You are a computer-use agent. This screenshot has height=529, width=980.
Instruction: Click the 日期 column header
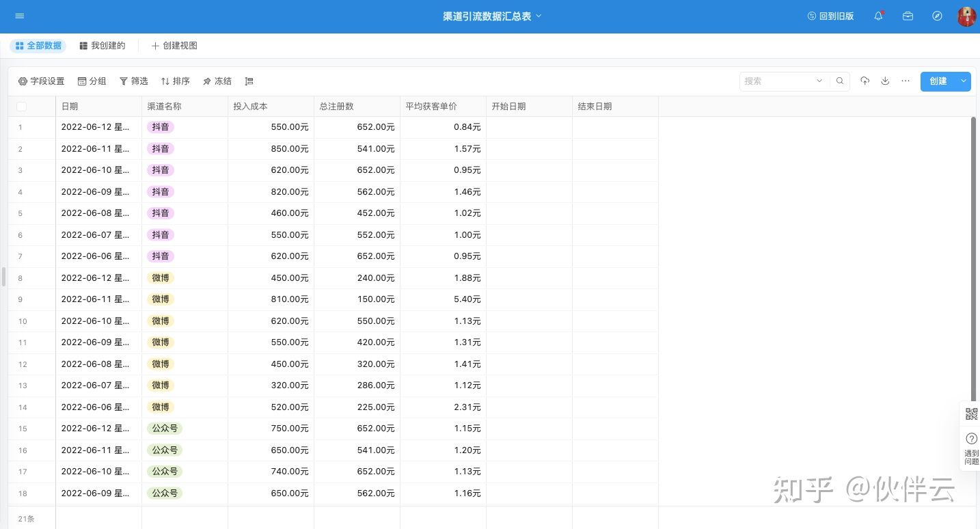tap(98, 107)
